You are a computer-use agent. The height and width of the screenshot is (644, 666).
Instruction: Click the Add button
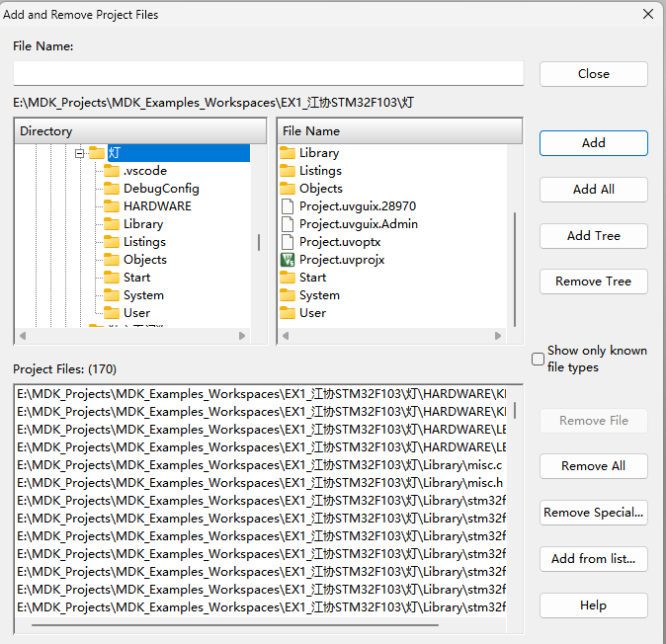[593, 143]
